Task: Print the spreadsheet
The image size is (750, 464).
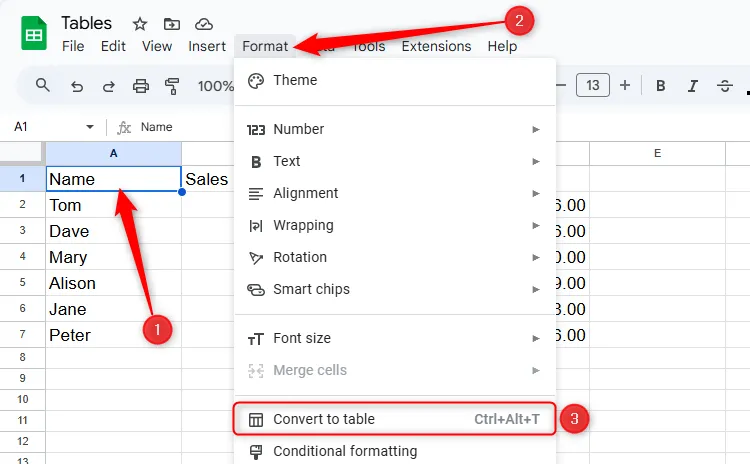Action: tap(141, 86)
